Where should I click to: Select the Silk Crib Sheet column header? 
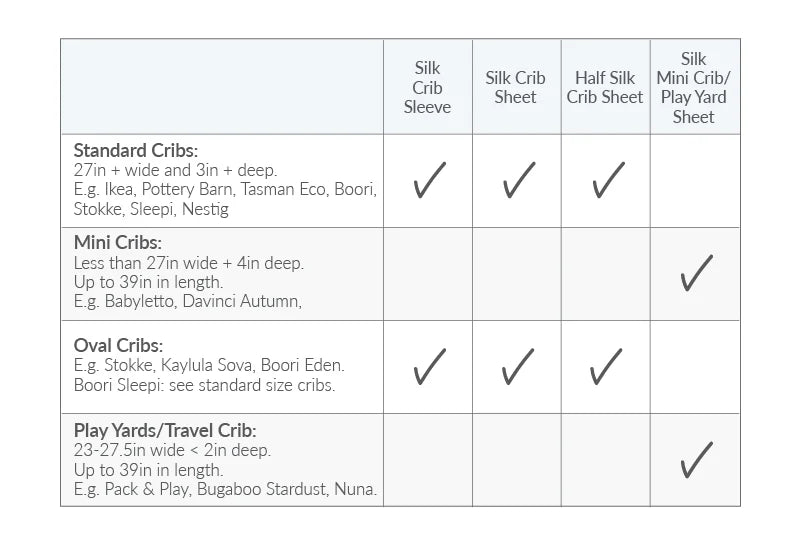pyautogui.click(x=516, y=88)
